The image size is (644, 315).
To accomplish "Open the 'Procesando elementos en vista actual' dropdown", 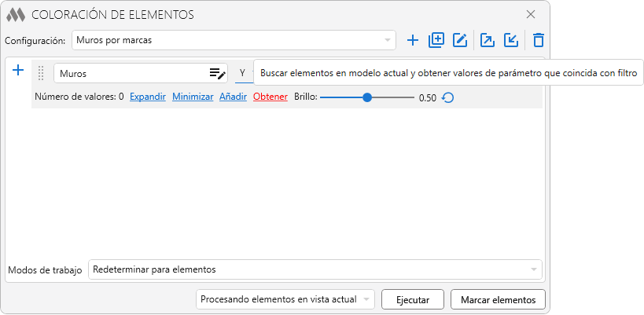I will pyautogui.click(x=285, y=299).
